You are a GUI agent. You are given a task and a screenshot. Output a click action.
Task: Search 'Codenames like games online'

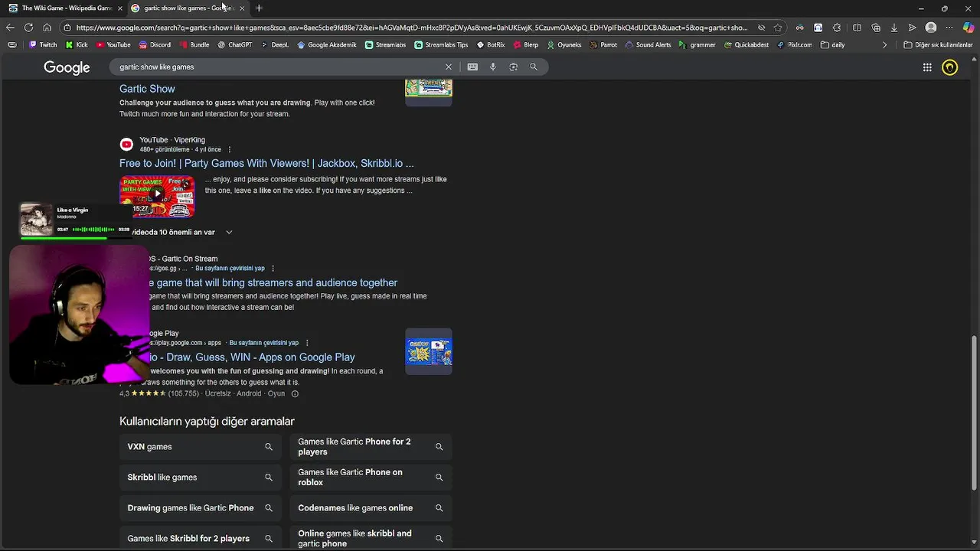371,508
